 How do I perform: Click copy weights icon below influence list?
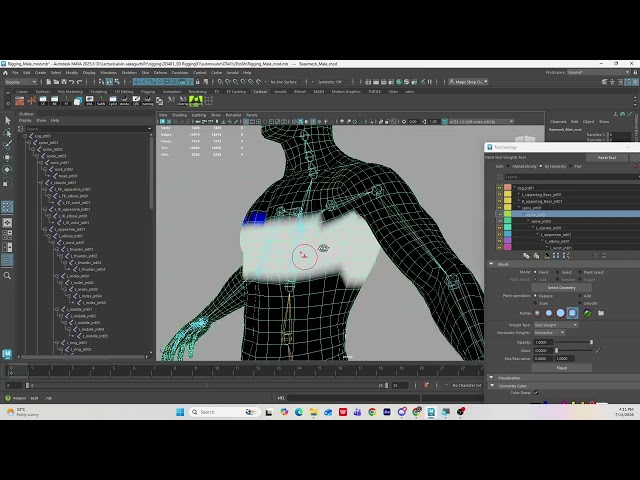point(526,256)
